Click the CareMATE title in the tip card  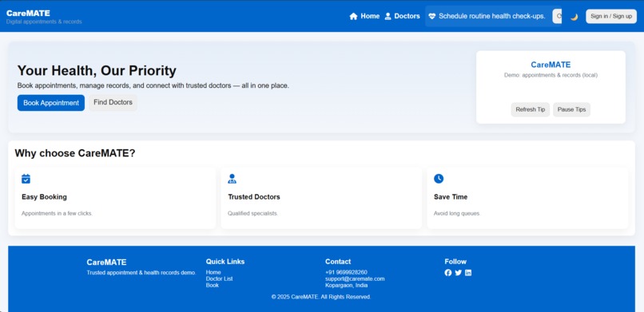[551, 65]
